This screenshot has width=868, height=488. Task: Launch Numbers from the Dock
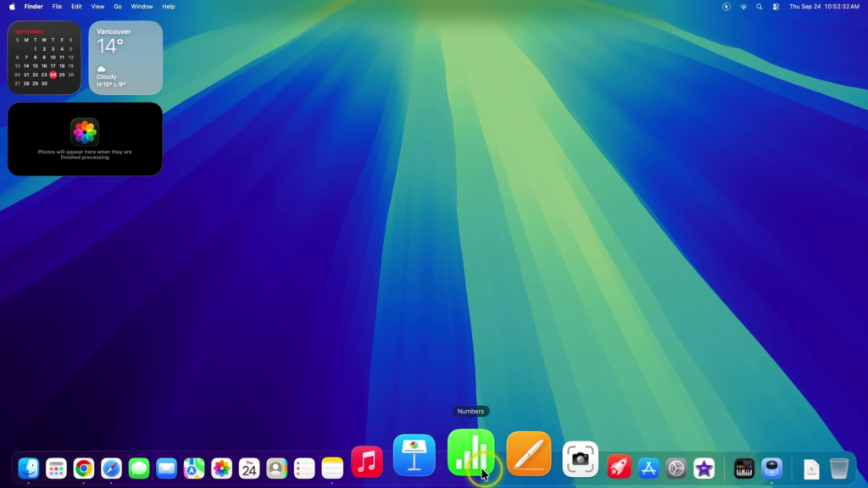pos(470,452)
